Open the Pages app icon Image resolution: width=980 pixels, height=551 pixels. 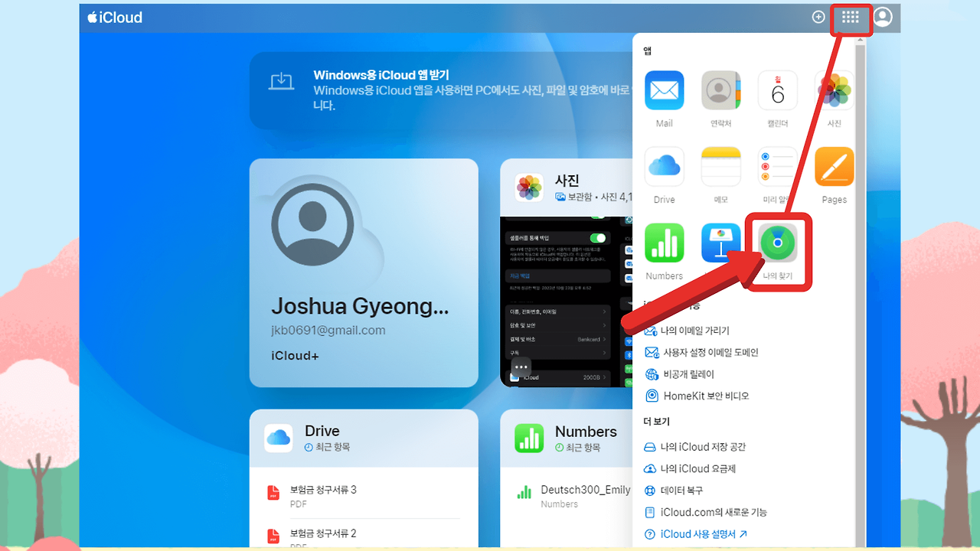click(834, 167)
